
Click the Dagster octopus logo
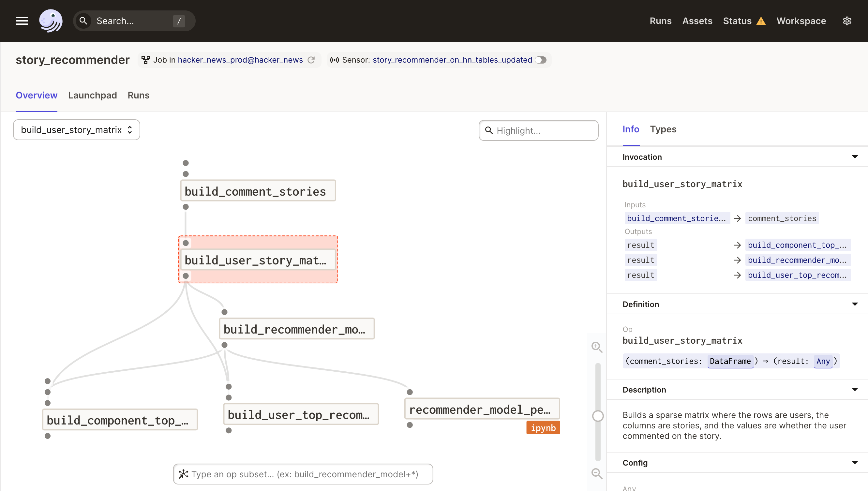[51, 21]
